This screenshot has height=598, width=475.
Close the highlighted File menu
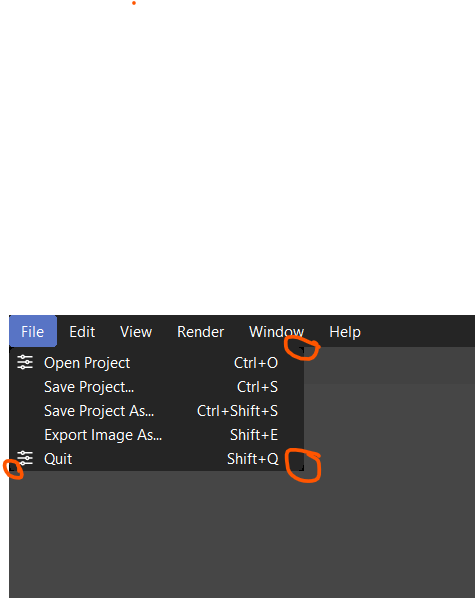tap(33, 331)
